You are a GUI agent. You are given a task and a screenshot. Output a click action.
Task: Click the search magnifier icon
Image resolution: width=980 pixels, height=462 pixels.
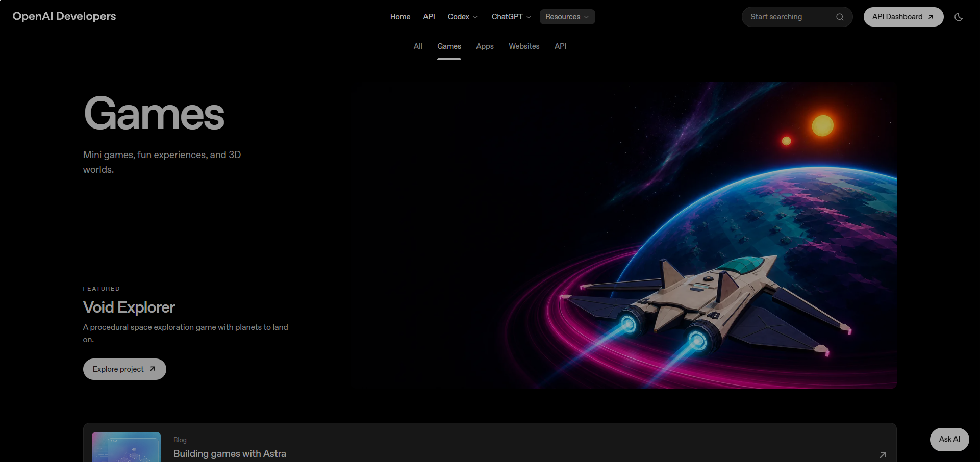840,17
